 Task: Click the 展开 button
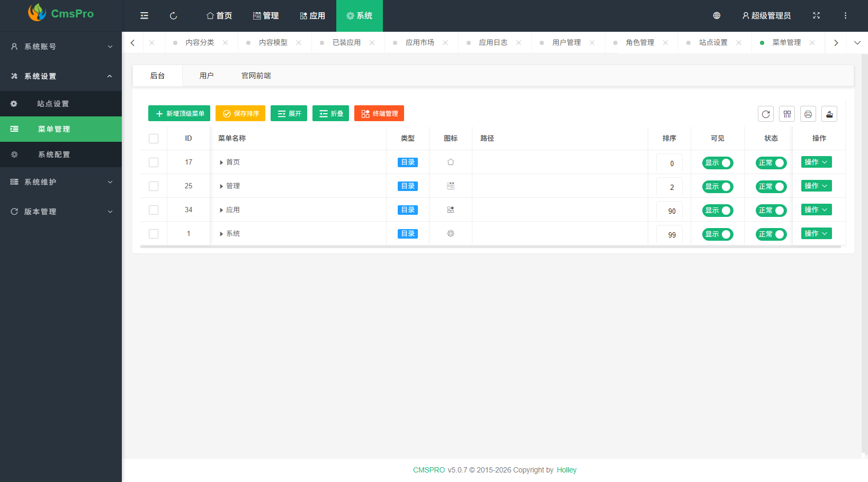click(289, 113)
